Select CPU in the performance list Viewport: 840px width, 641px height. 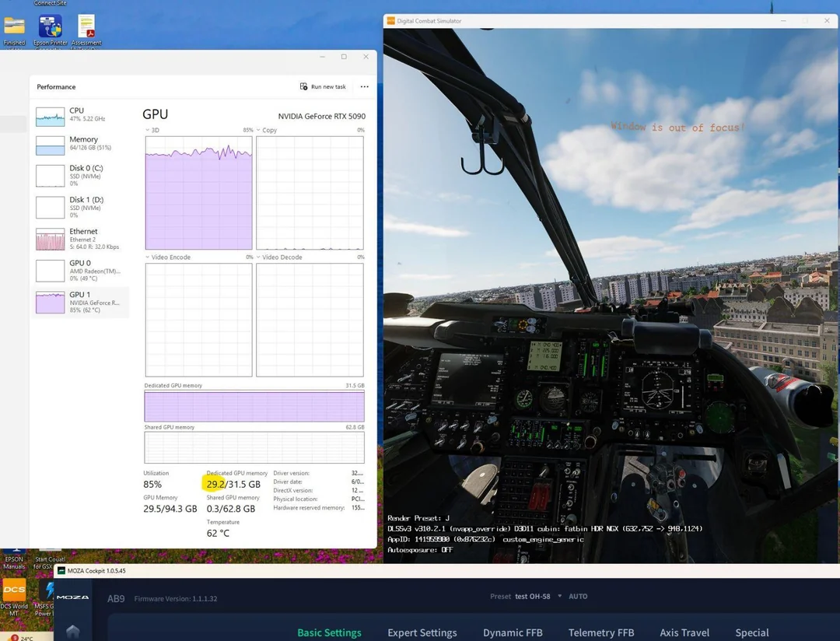point(80,116)
